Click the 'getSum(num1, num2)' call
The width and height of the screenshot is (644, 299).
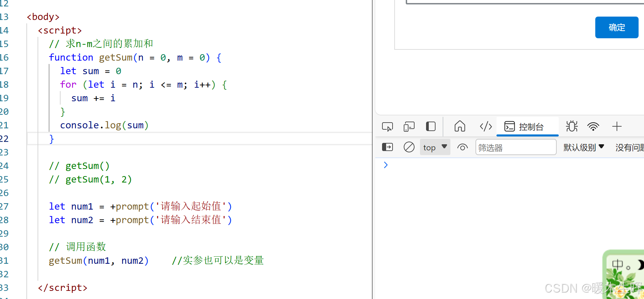pyautogui.click(x=98, y=261)
